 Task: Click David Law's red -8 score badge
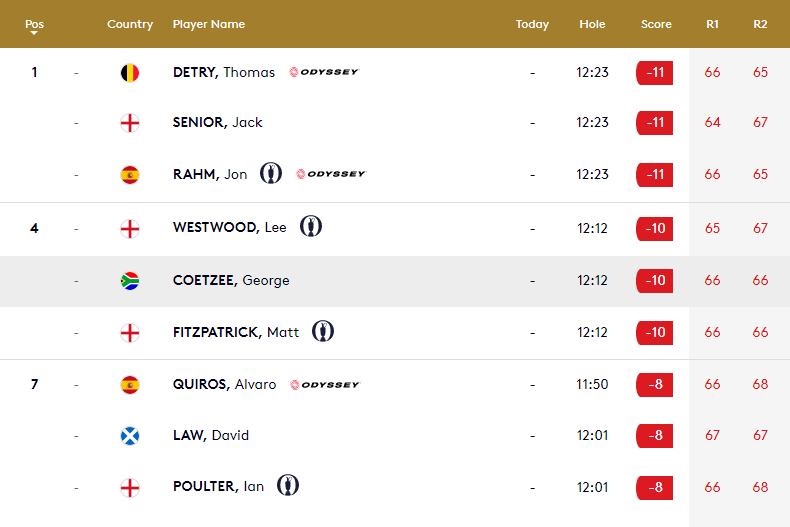pos(655,435)
